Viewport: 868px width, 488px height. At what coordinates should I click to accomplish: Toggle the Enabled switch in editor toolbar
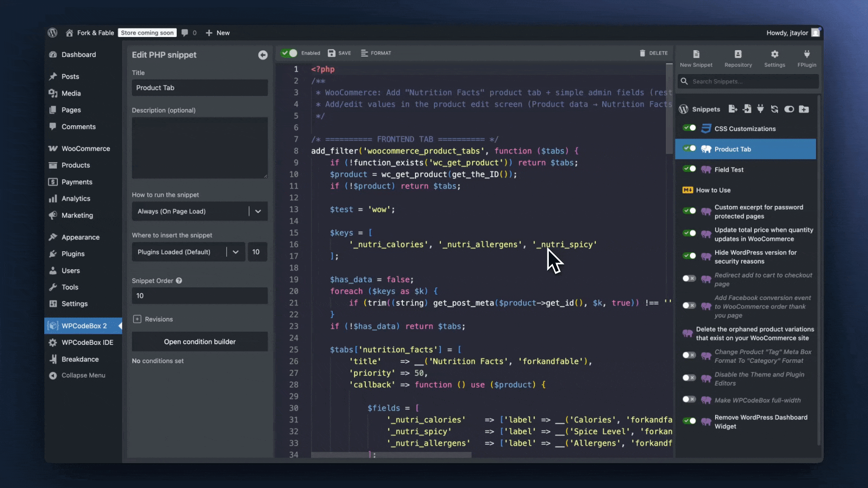click(289, 53)
